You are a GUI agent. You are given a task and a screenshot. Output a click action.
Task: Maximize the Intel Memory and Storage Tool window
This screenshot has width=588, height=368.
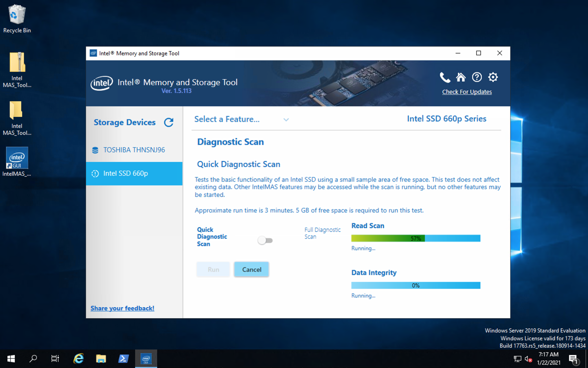coord(478,53)
